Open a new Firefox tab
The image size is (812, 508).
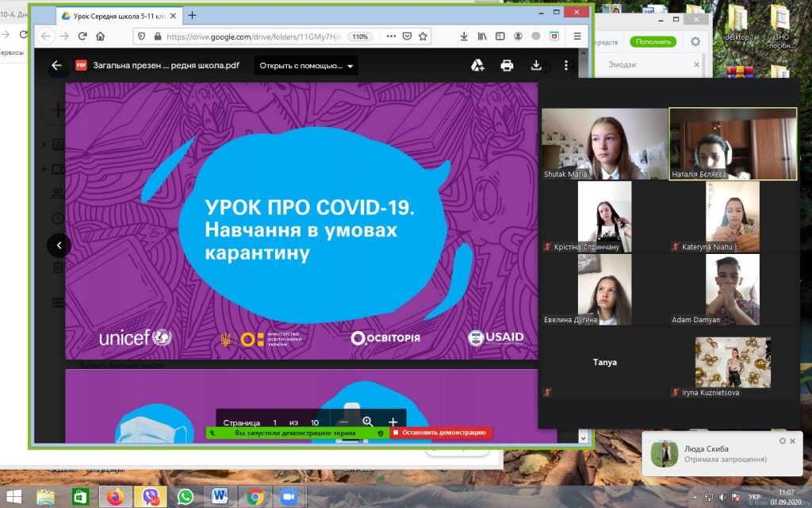point(192,16)
